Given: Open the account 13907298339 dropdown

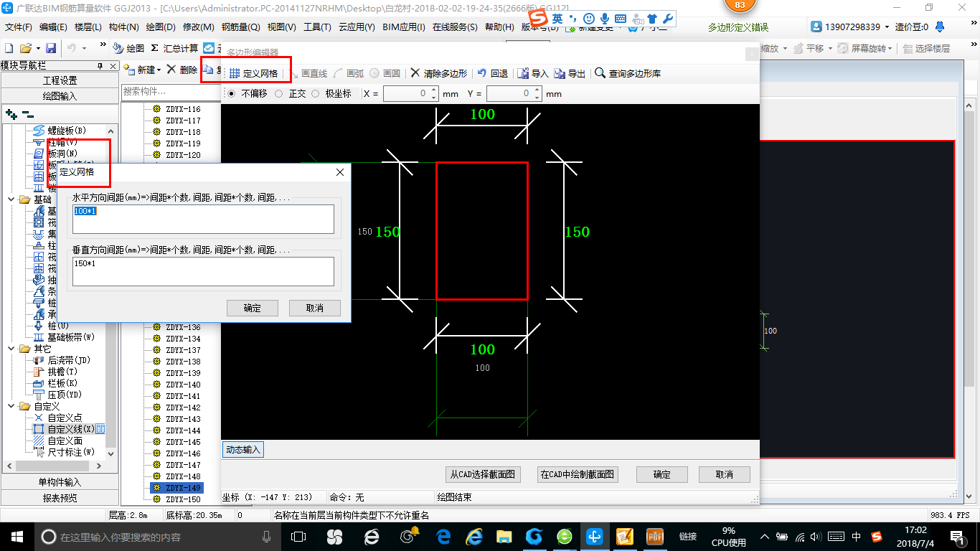Looking at the screenshot, I should coord(887,27).
